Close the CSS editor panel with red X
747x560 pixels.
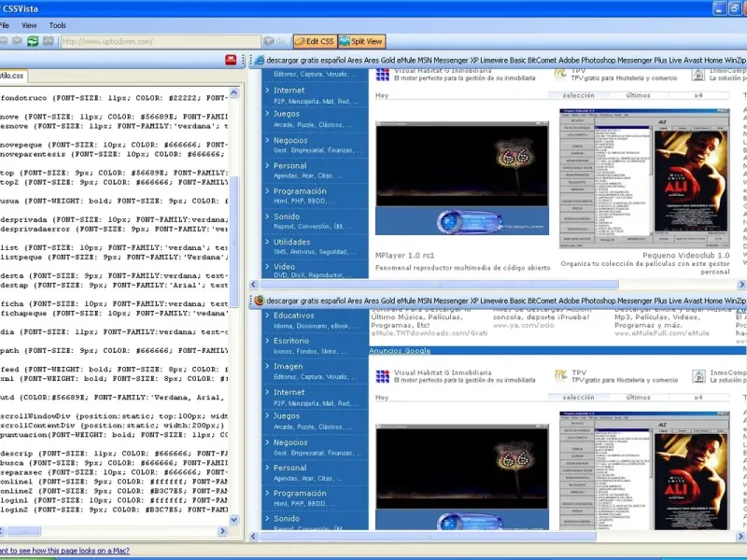pos(231,60)
